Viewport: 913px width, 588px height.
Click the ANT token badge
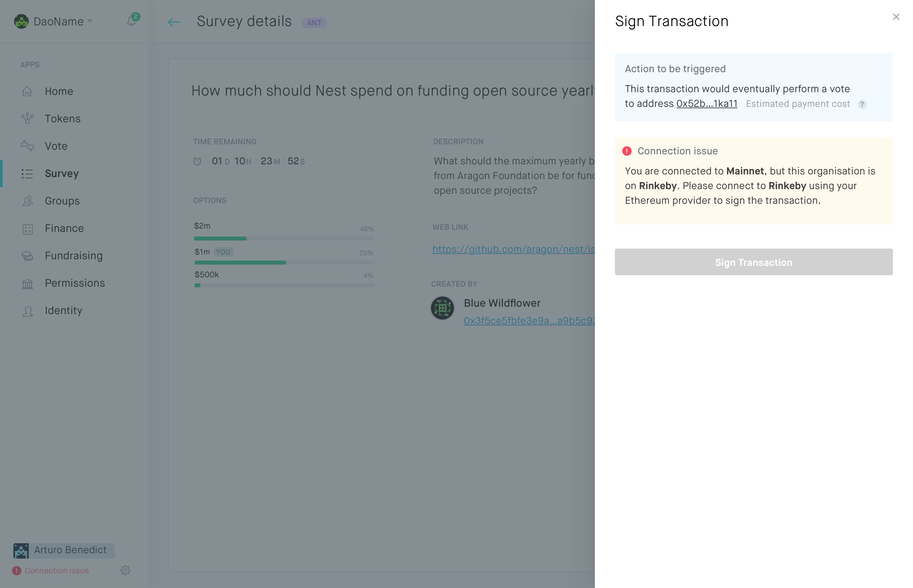pyautogui.click(x=313, y=22)
